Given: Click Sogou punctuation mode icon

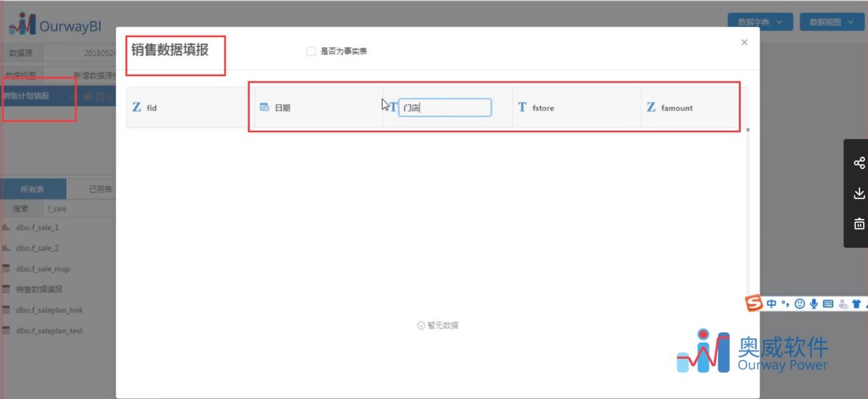Looking at the screenshot, I should click(786, 303).
